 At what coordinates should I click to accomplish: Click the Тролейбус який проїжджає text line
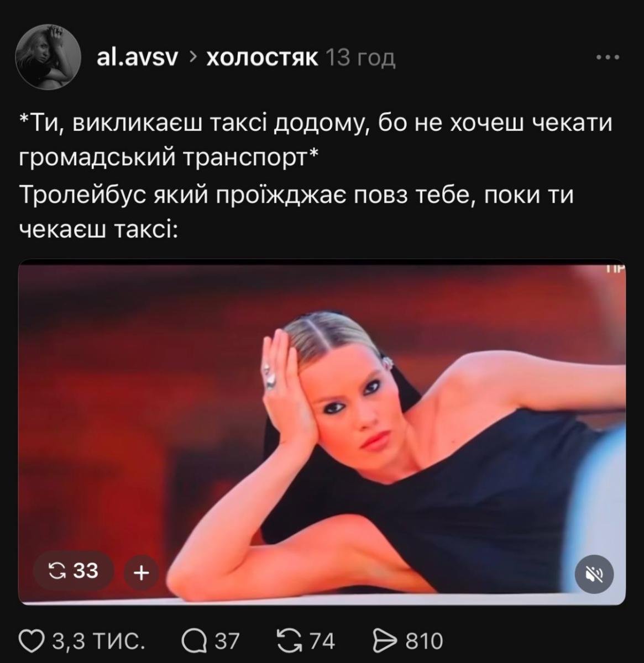click(x=296, y=196)
